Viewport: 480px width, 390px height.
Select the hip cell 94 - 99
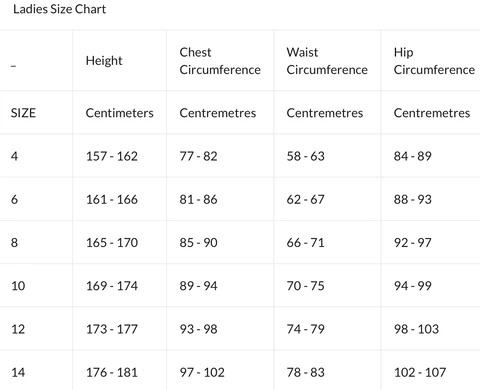(x=413, y=286)
